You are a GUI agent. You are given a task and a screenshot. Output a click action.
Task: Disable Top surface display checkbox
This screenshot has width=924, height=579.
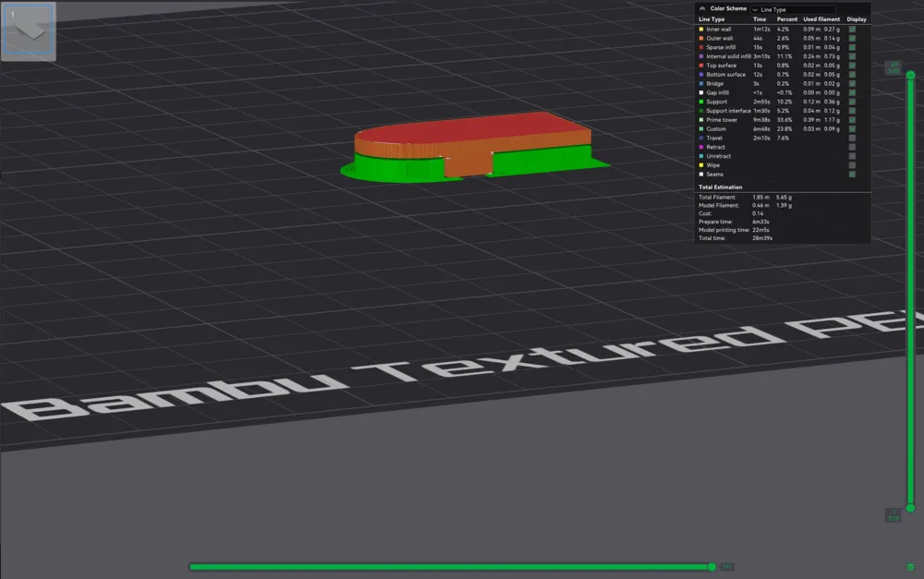852,66
